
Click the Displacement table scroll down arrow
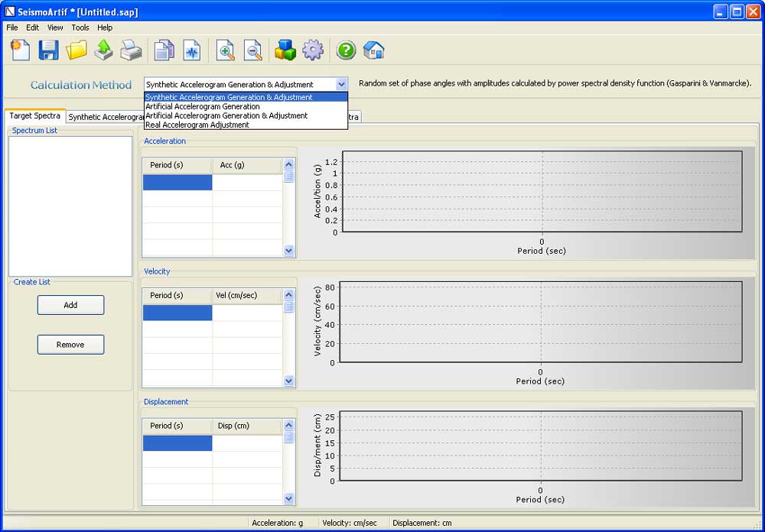click(x=289, y=498)
